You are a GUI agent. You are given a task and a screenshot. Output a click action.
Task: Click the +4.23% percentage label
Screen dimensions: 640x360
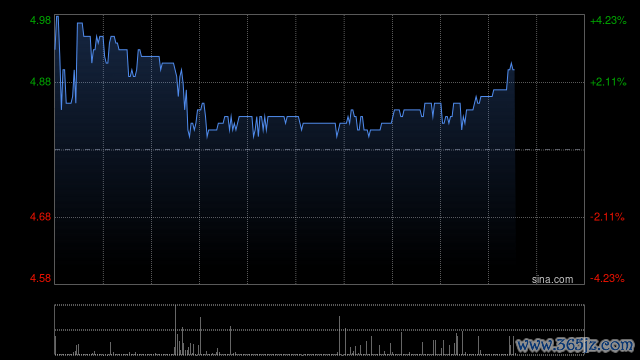tap(608, 20)
